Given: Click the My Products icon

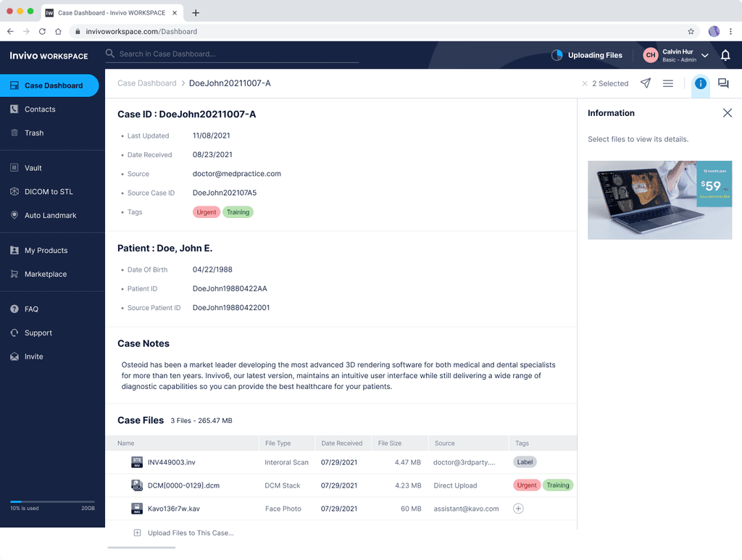Looking at the screenshot, I should 14,250.
